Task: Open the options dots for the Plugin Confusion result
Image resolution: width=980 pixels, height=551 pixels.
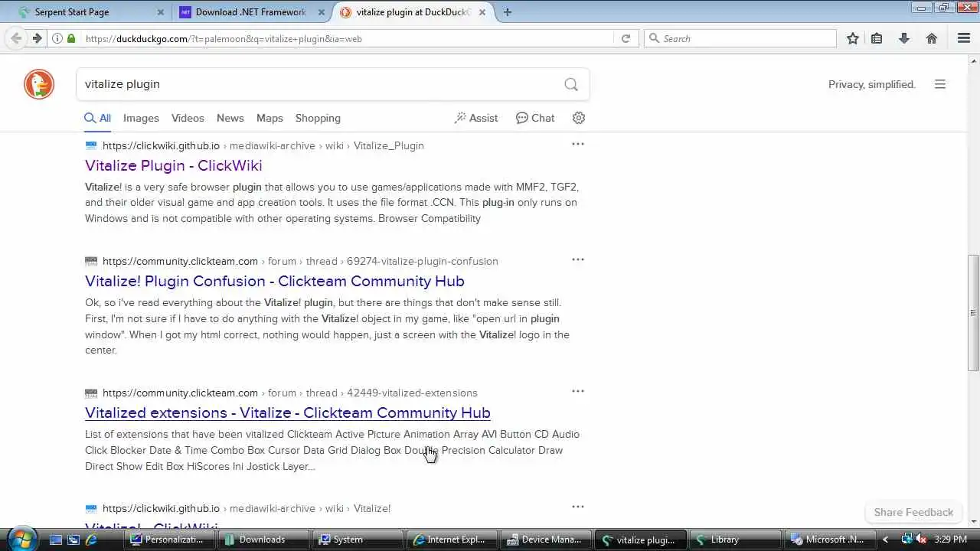Action: pos(578,259)
